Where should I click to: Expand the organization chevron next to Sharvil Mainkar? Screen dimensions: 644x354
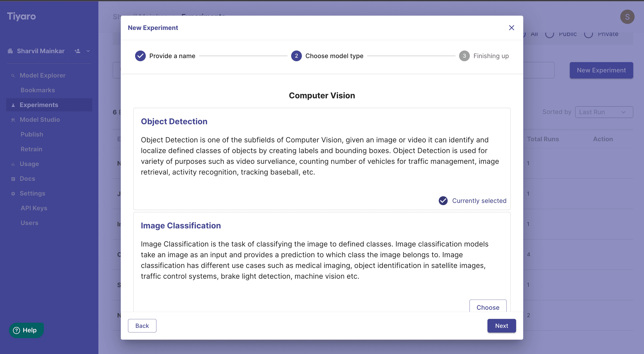pyautogui.click(x=88, y=51)
